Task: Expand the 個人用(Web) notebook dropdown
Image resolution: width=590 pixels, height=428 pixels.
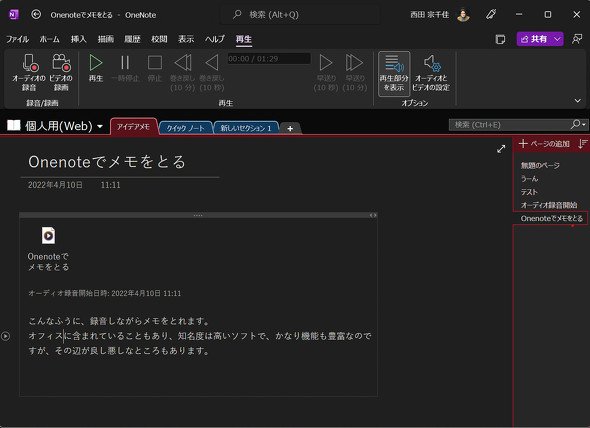Action: [100, 126]
